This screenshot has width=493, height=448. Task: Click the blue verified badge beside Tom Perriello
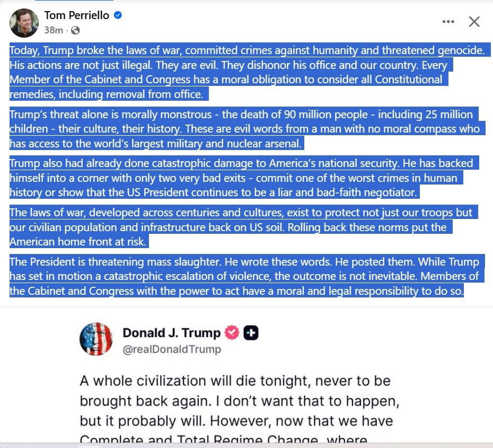pos(118,15)
